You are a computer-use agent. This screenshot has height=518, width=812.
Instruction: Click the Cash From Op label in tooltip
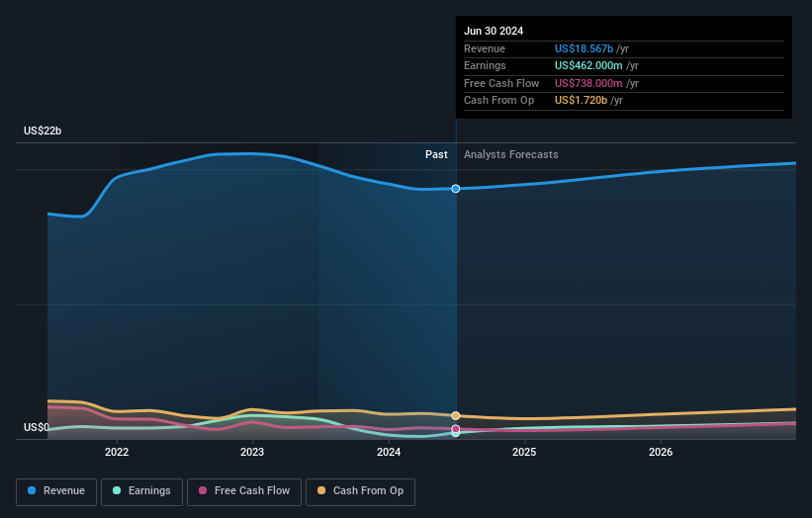498,101
